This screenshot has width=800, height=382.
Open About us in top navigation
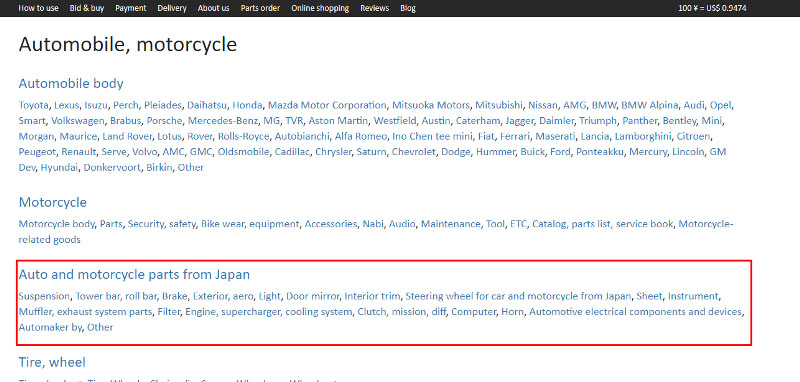pos(213,8)
